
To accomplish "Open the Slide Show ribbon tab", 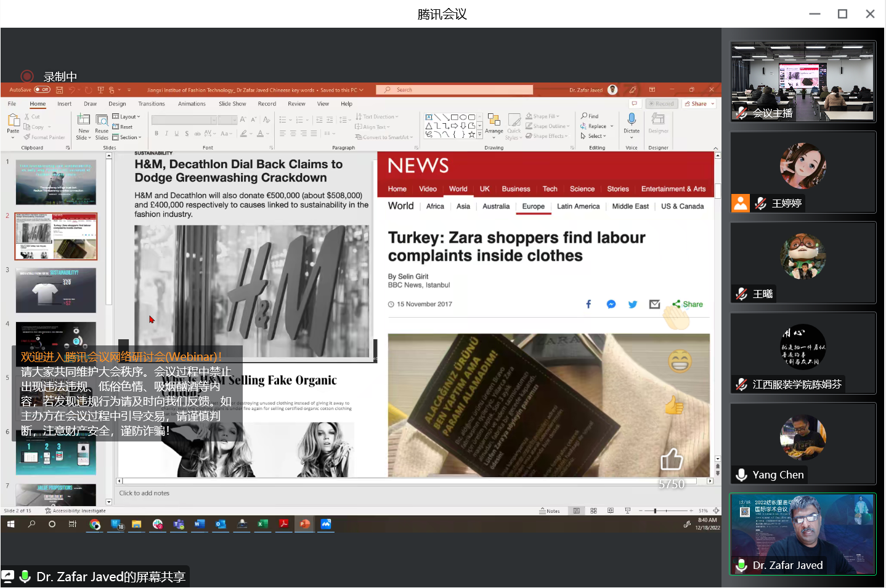I will (x=232, y=104).
